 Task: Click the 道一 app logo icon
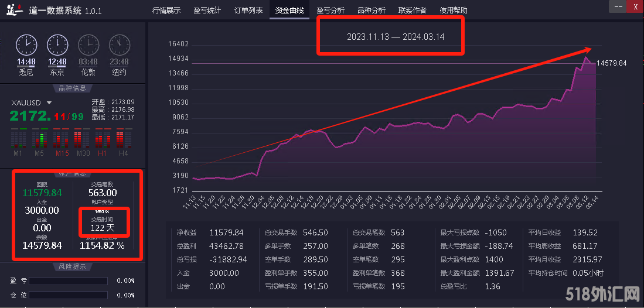[13, 10]
